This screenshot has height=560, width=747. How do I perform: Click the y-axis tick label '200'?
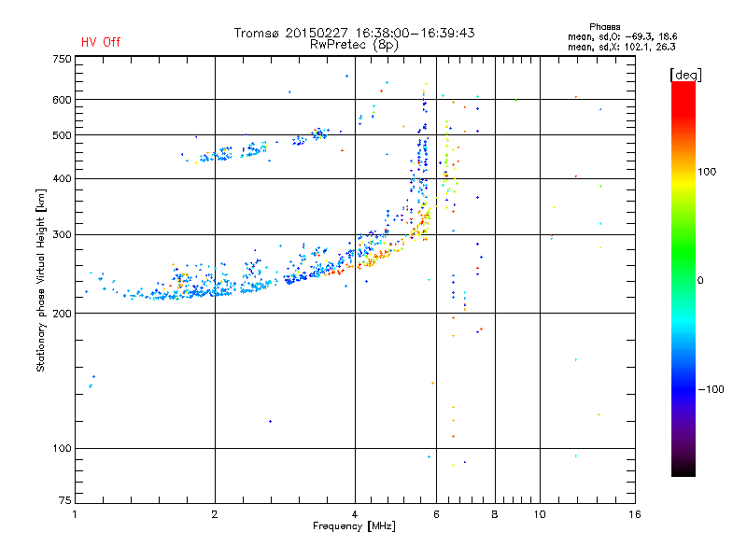[x=62, y=314]
